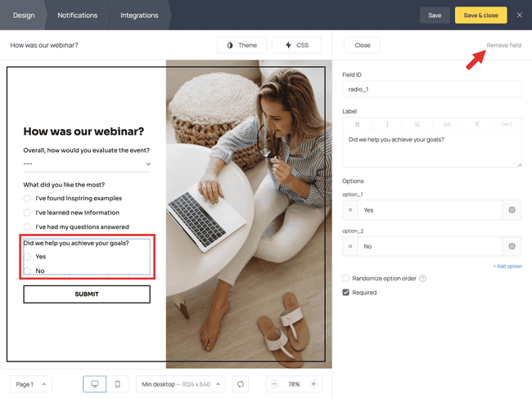Image resolution: width=532 pixels, height=399 pixels.
Task: Switch to the Notifications tab
Action: 78,16
